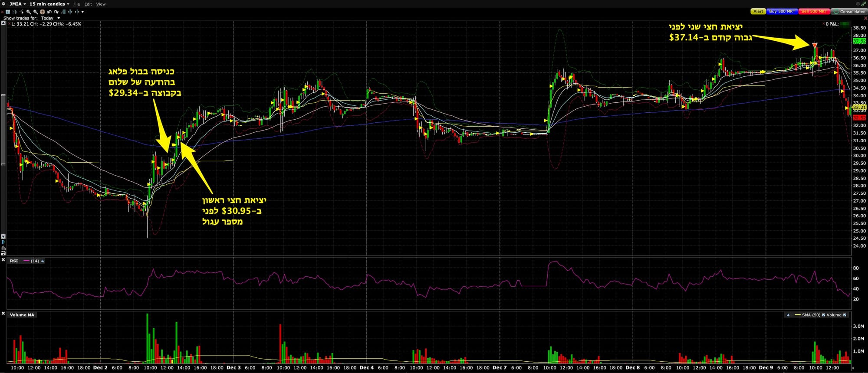The width and height of the screenshot is (868, 373).
Task: Click the Buy 500 MKT button
Action: tap(782, 12)
